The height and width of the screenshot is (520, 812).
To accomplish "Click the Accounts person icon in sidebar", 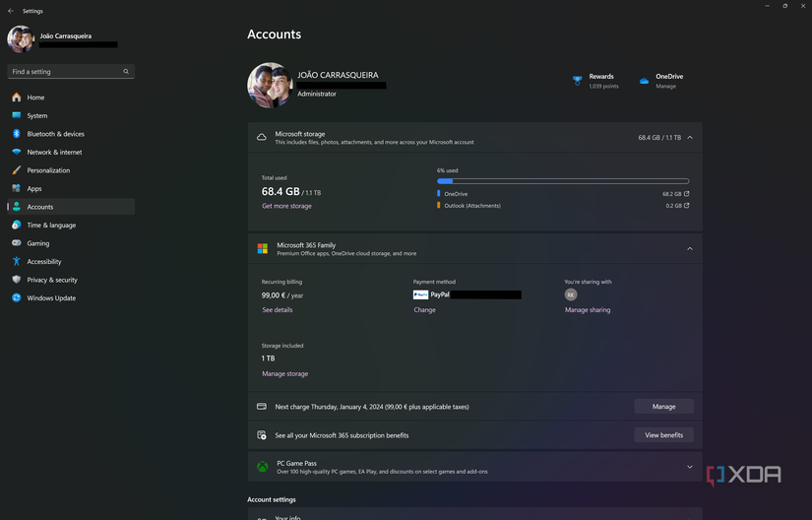I will [x=17, y=207].
